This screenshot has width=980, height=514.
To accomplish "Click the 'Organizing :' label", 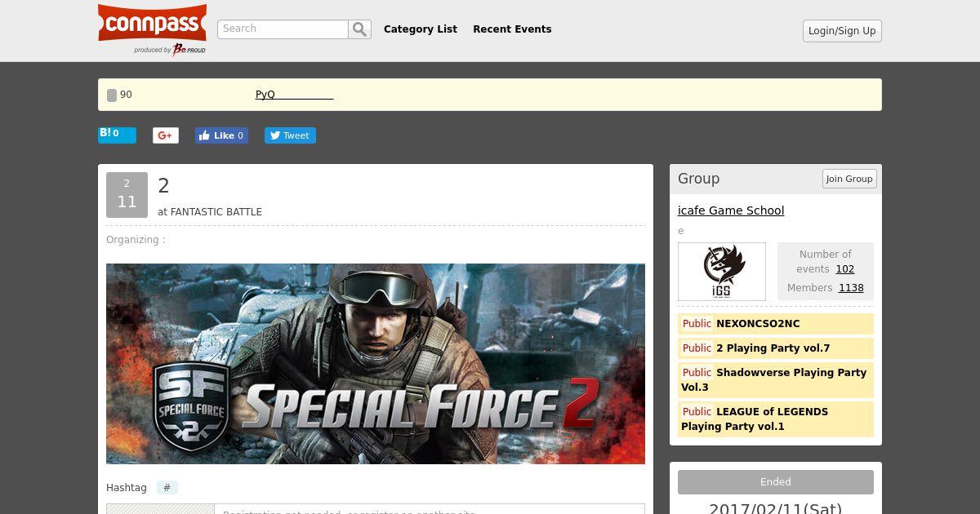I will [x=136, y=240].
